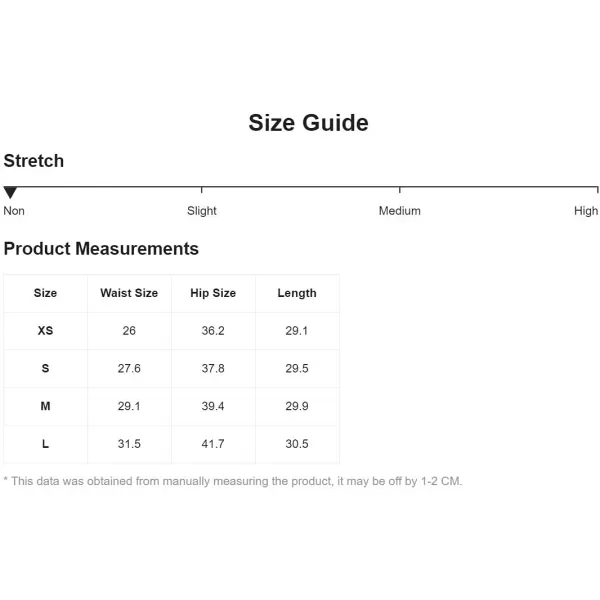Click the Hip Size column header
This screenshot has height=600, width=600.
tap(213, 293)
